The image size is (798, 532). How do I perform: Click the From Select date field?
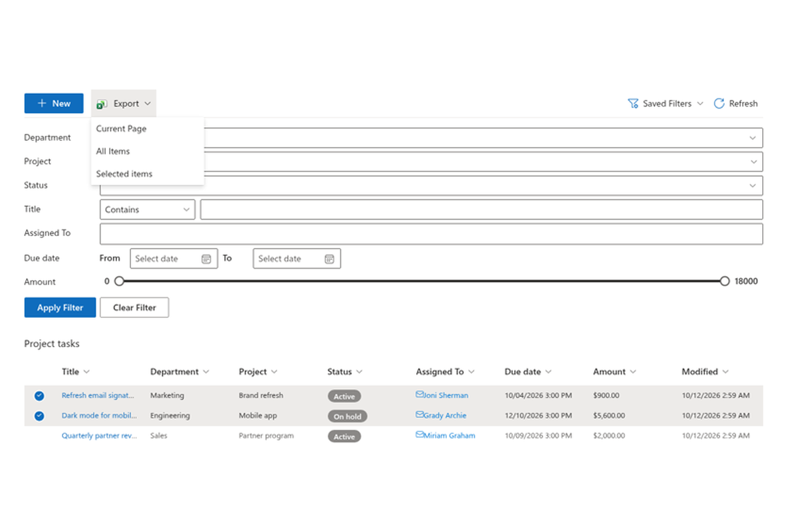point(174,259)
